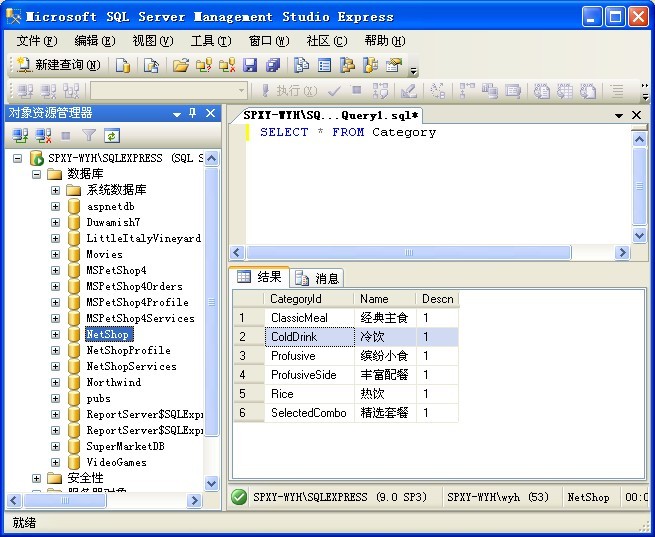655x537 pixels.
Task: Click the Registered Servers toolbar icon
Action: 301,65
